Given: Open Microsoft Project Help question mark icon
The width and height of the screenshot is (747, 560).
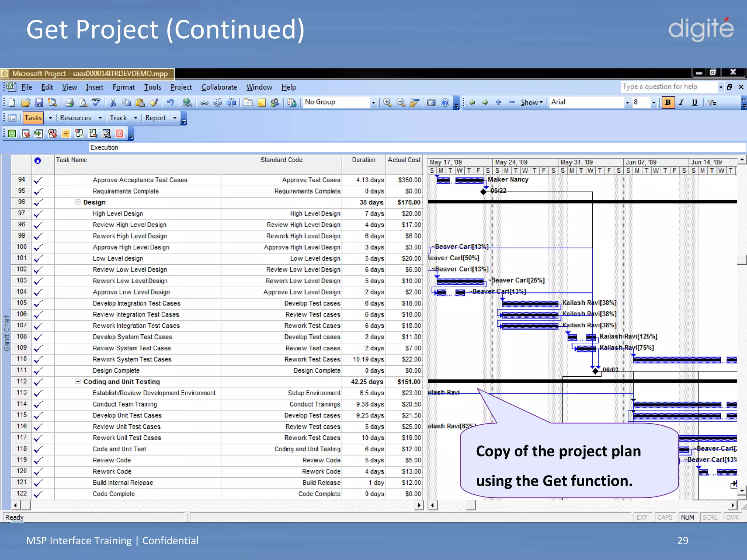Looking at the screenshot, I should 445,103.
